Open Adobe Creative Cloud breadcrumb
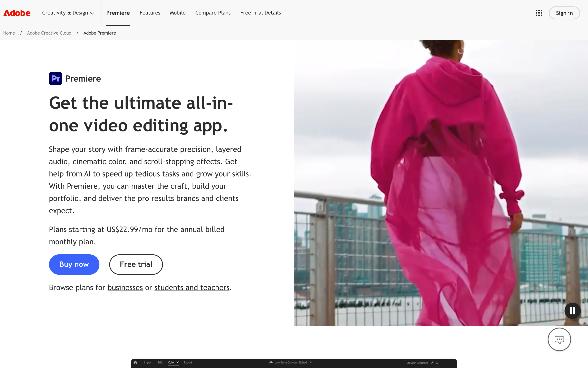Screen dimensions: 588x368 click(49, 33)
